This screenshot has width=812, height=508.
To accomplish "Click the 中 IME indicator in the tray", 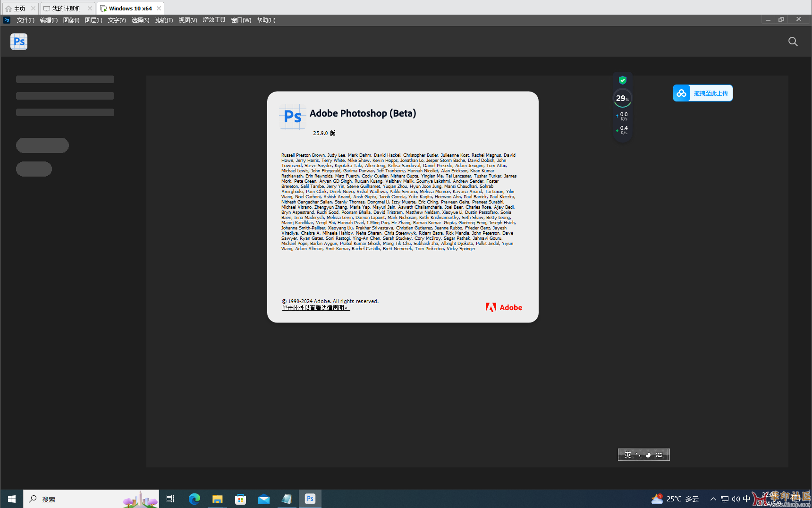I will click(x=746, y=499).
